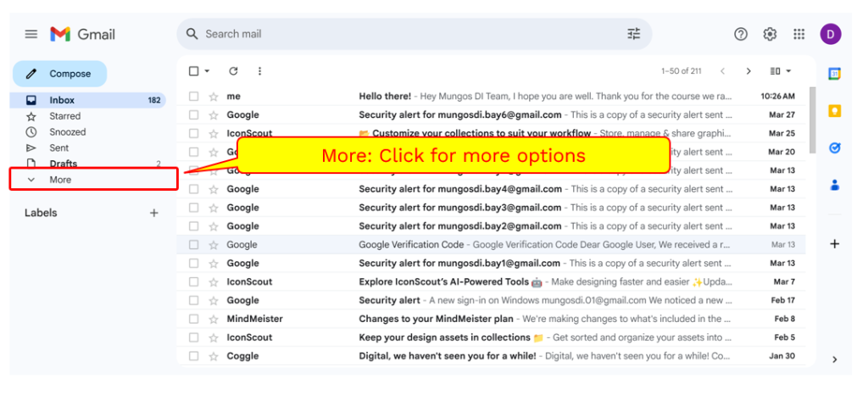Open the main menu hamburger icon
The height and width of the screenshot is (395, 868).
pyautogui.click(x=31, y=34)
